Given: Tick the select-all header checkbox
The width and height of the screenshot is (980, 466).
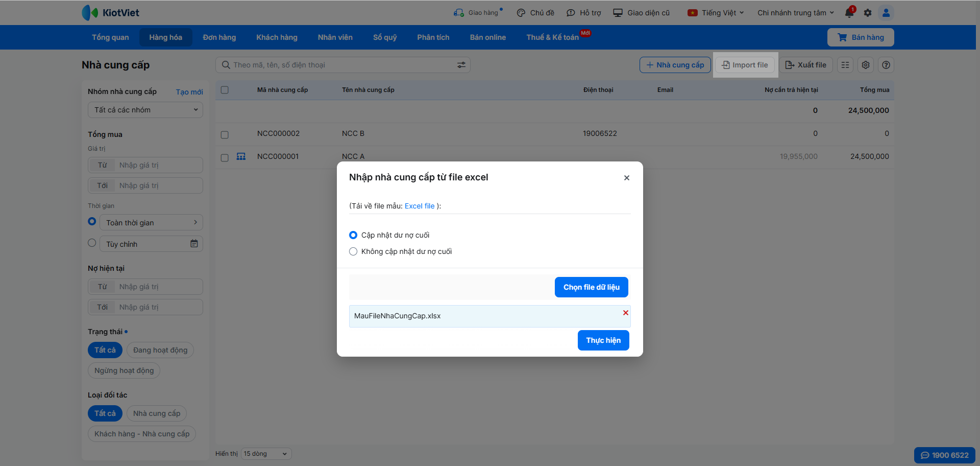Looking at the screenshot, I should tap(225, 90).
